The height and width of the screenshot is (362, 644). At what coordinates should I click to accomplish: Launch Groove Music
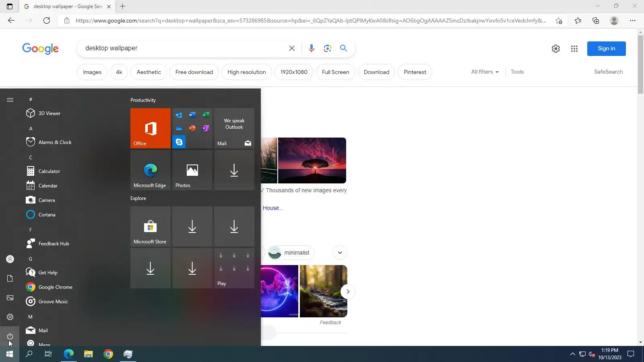pos(72,302)
